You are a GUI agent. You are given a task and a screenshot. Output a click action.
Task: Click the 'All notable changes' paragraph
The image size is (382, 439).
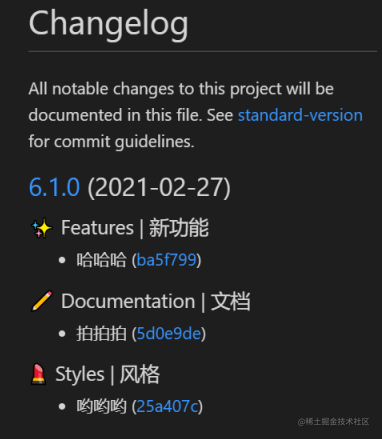196,115
